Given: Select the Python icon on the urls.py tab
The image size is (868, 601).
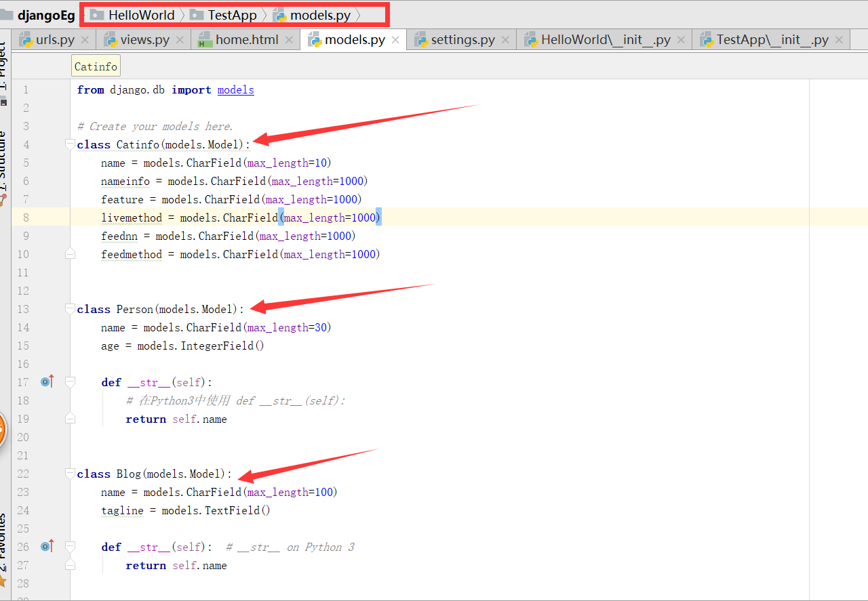Looking at the screenshot, I should [26, 39].
